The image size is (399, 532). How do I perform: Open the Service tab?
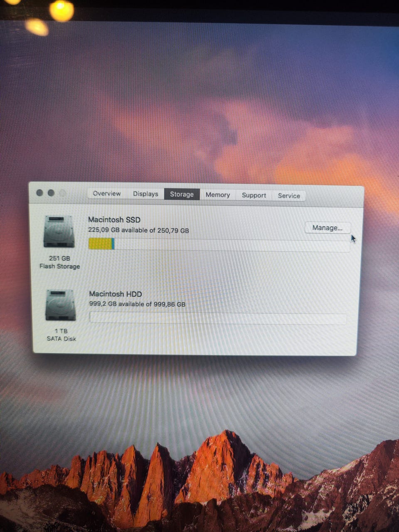(289, 196)
